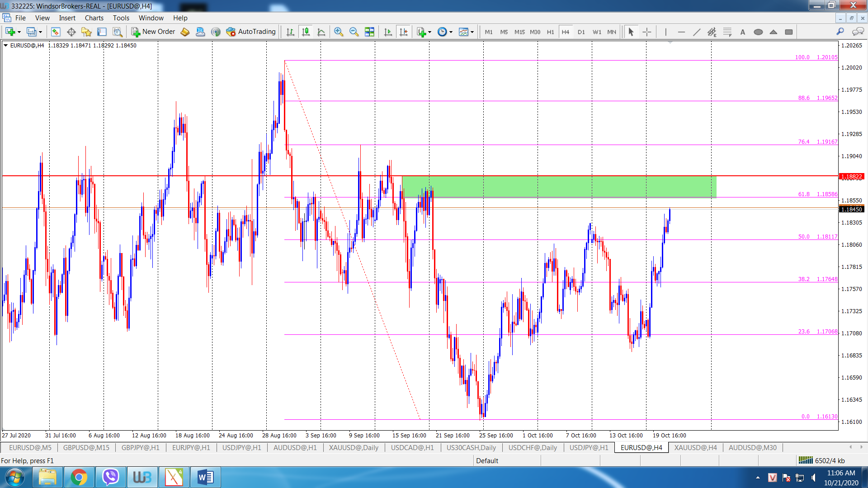Image resolution: width=868 pixels, height=488 pixels.
Task: Open the Indicators list dropdown arrow
Action: pyautogui.click(x=429, y=32)
